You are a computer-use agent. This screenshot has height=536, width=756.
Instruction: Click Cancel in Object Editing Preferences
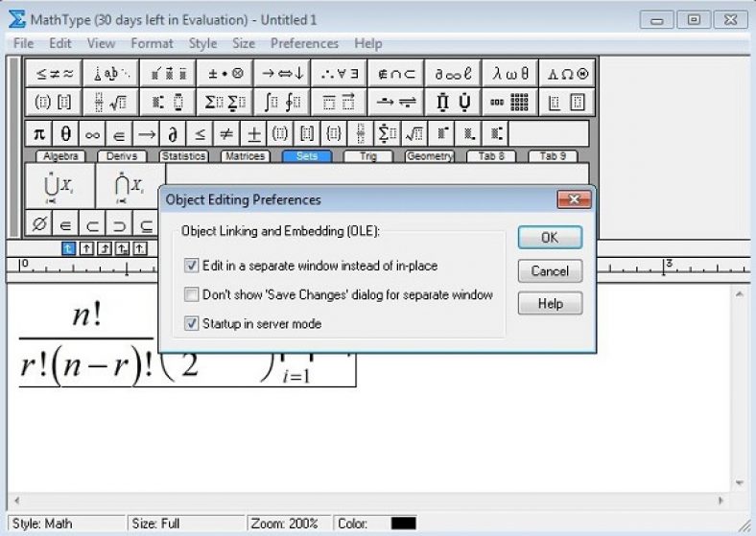pyautogui.click(x=550, y=271)
